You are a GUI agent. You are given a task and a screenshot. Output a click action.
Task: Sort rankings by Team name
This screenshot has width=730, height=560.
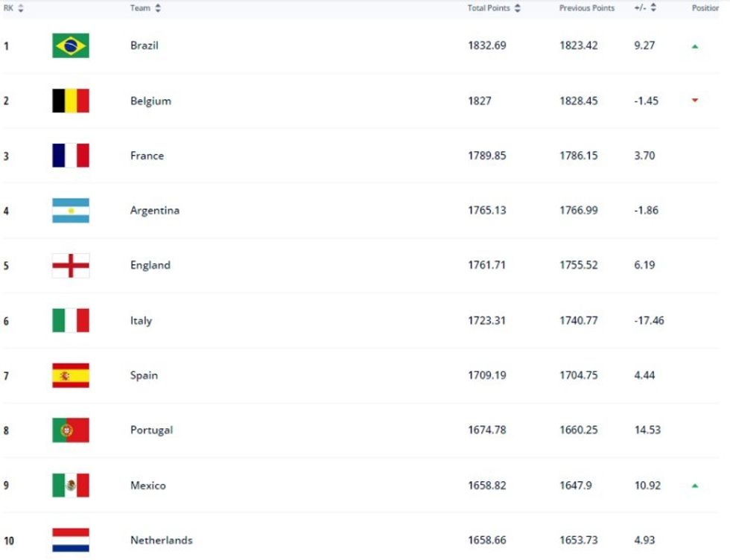146,8
